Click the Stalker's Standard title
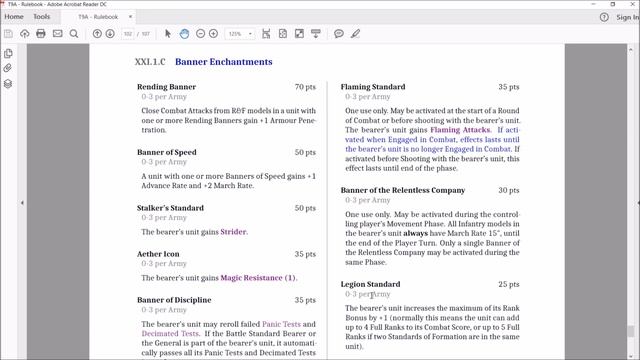The height and width of the screenshot is (360, 640). [x=170, y=208]
